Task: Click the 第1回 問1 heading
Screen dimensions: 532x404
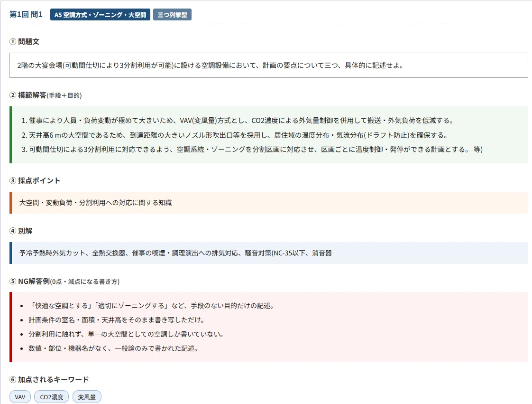Action: pos(26,14)
